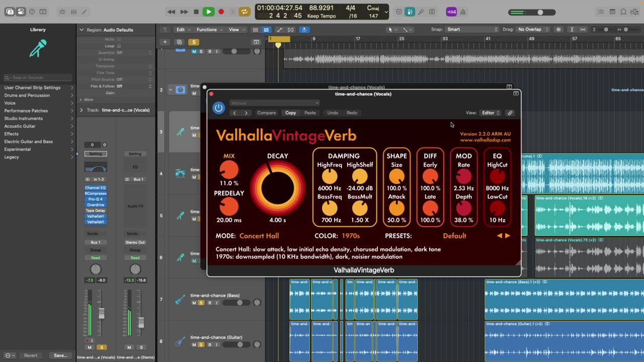Click Undo in plugin header
The image size is (644, 362).
[x=333, y=113]
